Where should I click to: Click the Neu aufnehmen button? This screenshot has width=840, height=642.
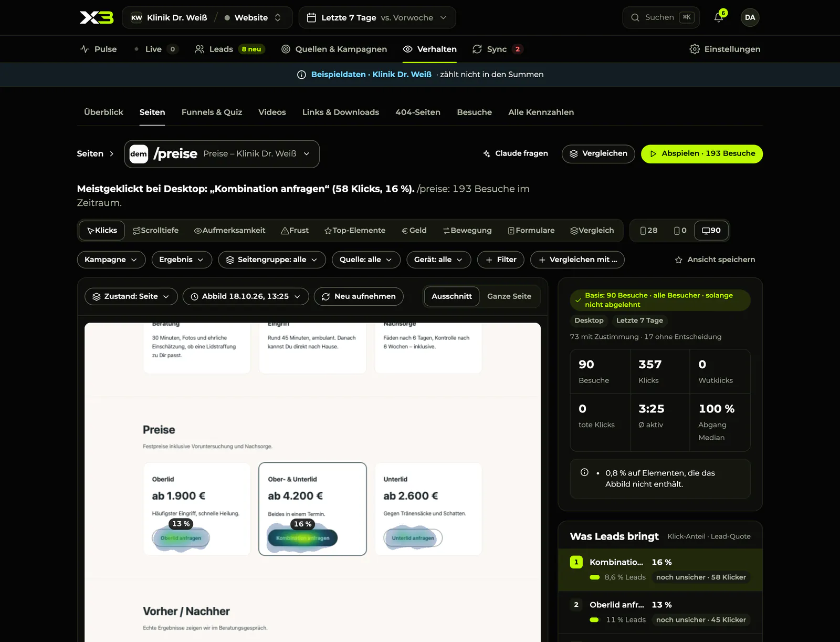click(x=359, y=296)
